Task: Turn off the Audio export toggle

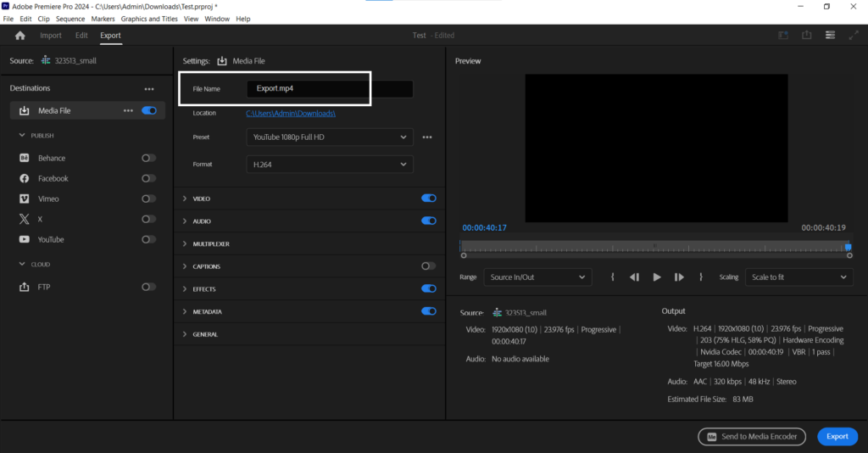Action: click(x=429, y=221)
